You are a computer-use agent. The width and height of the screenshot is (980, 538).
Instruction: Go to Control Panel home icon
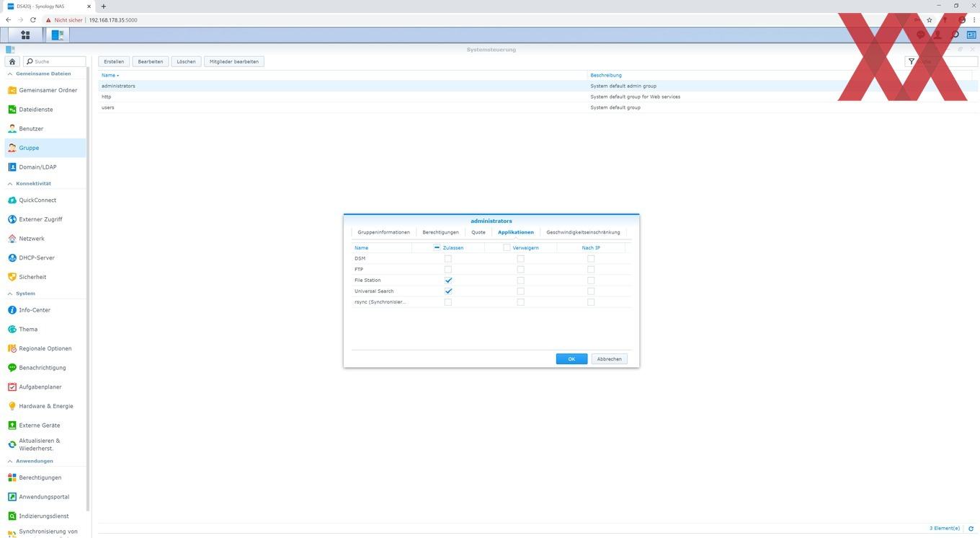click(12, 61)
